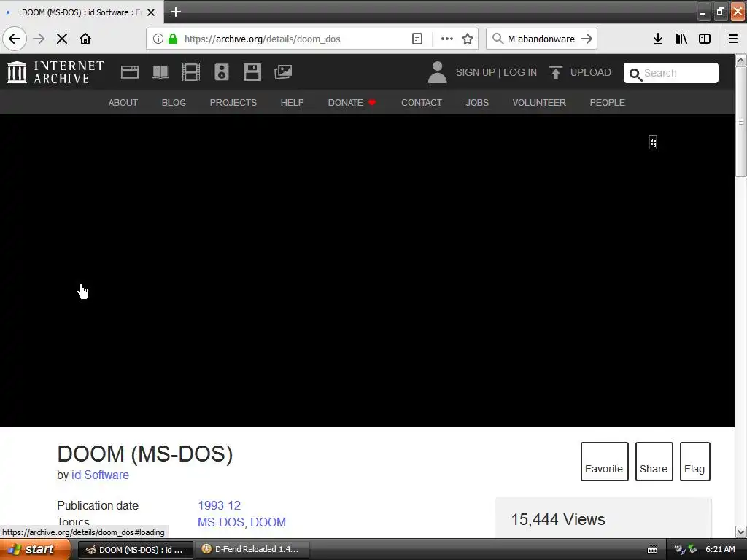Open HELP in the navigation bar

(x=292, y=102)
